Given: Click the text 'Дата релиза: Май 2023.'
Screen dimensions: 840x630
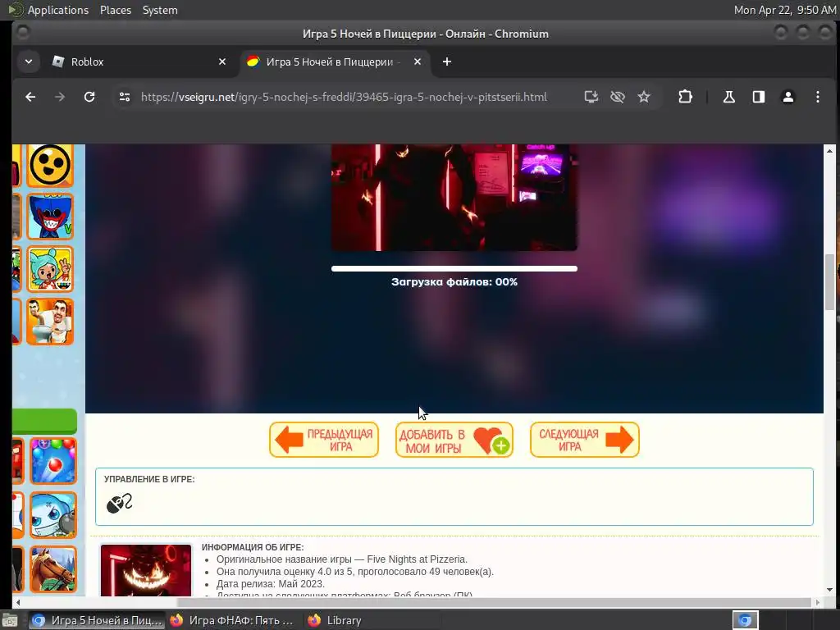Looking at the screenshot, I should point(271,584).
